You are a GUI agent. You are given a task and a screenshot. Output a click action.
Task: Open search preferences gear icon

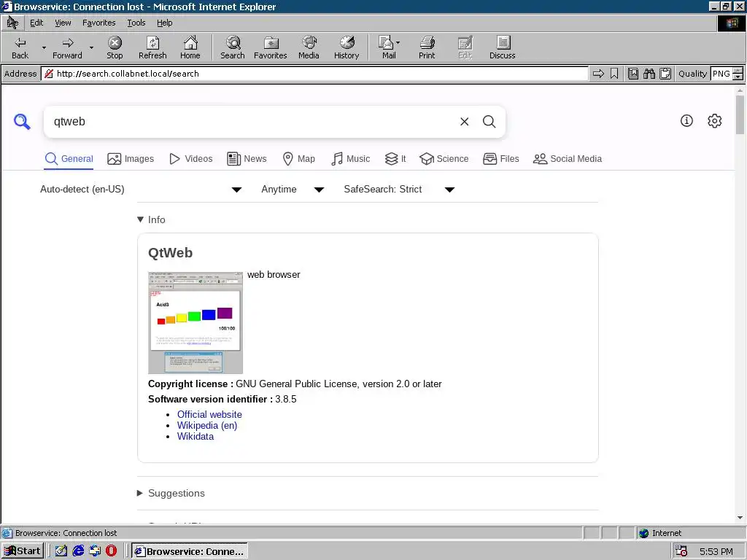click(715, 121)
